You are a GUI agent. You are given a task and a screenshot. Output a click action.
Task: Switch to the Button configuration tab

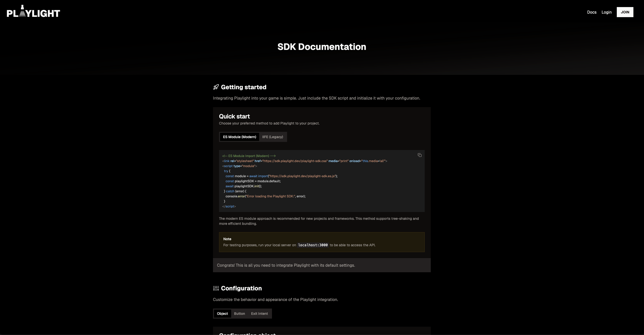coord(239,314)
